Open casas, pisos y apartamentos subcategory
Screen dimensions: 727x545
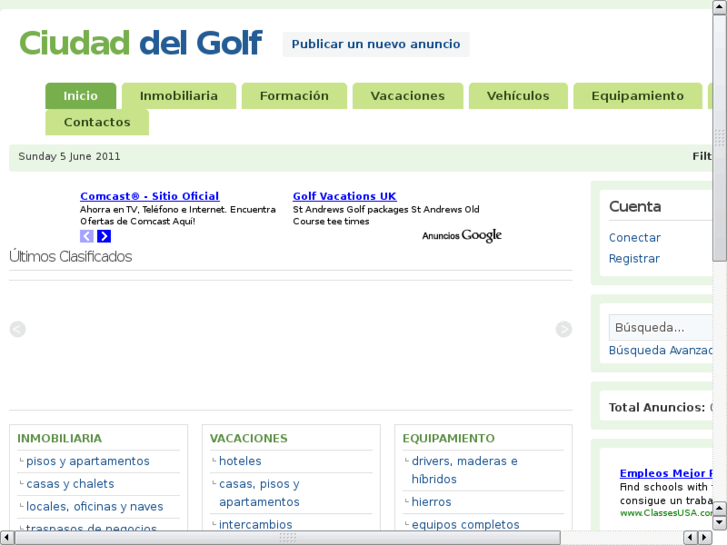(x=259, y=493)
